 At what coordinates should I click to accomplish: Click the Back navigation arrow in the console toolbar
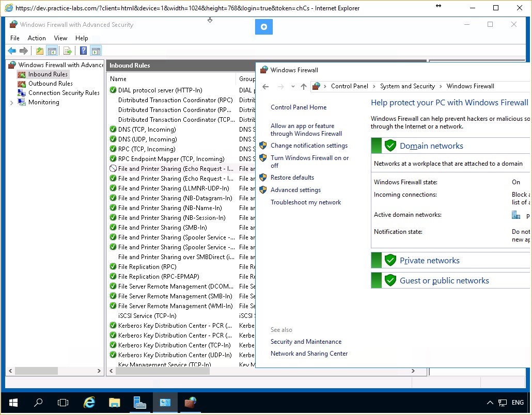(11, 51)
